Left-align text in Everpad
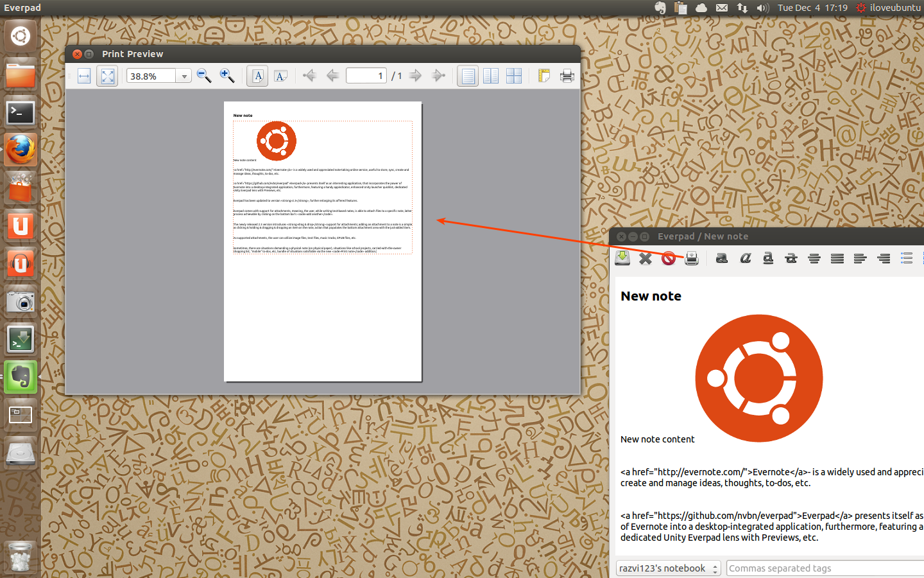 coord(860,258)
